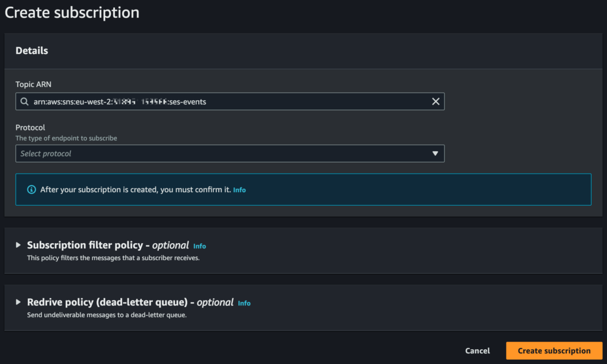Expand Redrive policy section using triangle
Image resolution: width=607 pixels, height=364 pixels.
point(18,302)
